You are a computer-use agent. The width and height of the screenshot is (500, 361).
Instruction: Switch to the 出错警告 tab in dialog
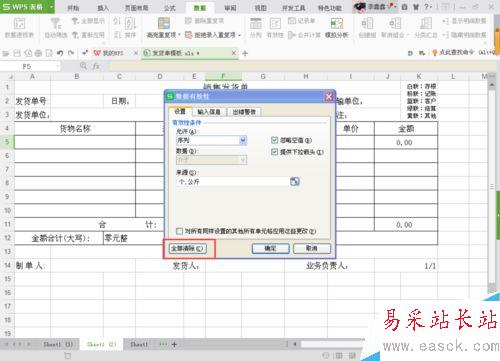click(x=244, y=112)
